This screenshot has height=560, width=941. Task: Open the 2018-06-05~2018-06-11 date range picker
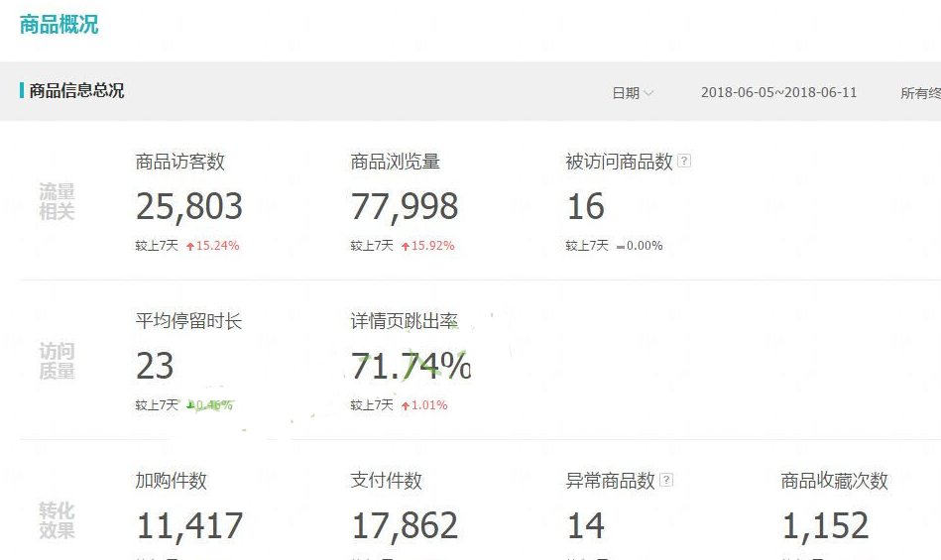(x=778, y=92)
